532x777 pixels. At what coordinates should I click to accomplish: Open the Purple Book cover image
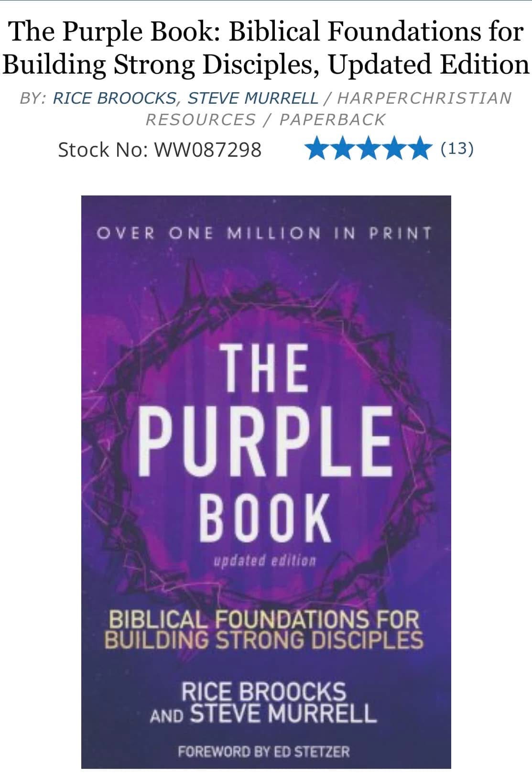(266, 482)
